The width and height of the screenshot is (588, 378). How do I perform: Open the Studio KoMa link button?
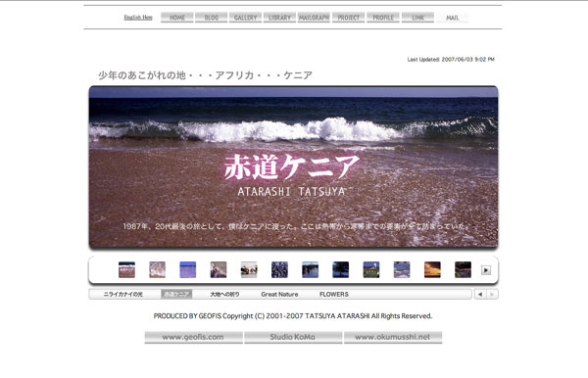pyautogui.click(x=293, y=337)
